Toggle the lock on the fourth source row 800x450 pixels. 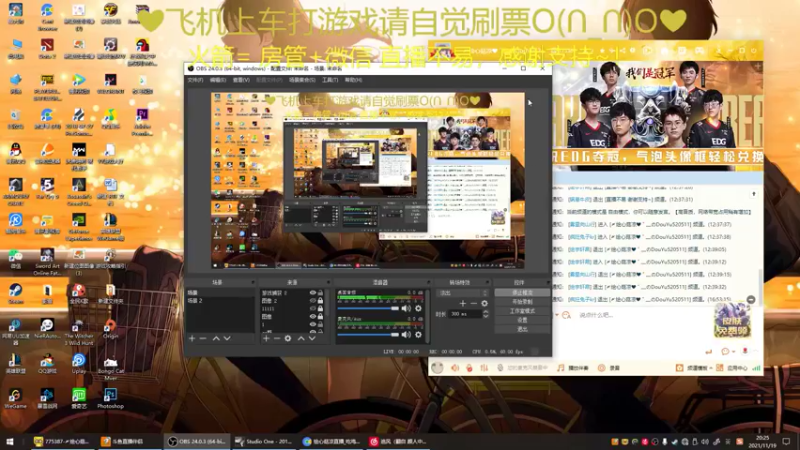320,316
